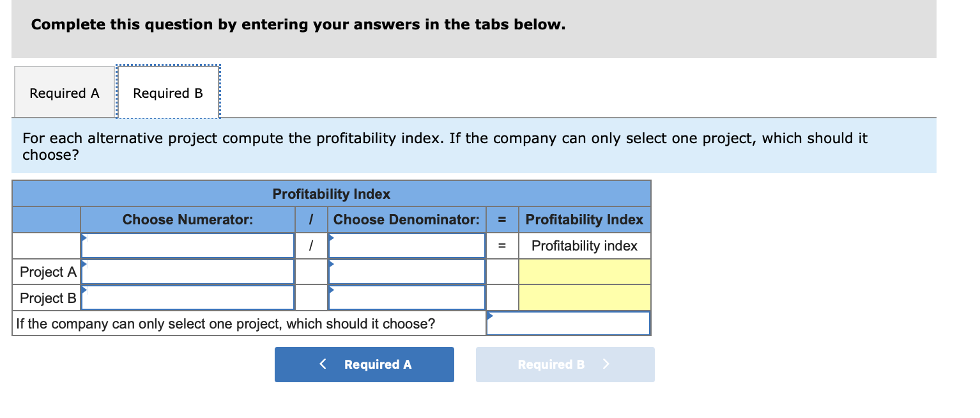
Task: Open the Choose Numerator dropdown in the header row
Action: point(187,245)
